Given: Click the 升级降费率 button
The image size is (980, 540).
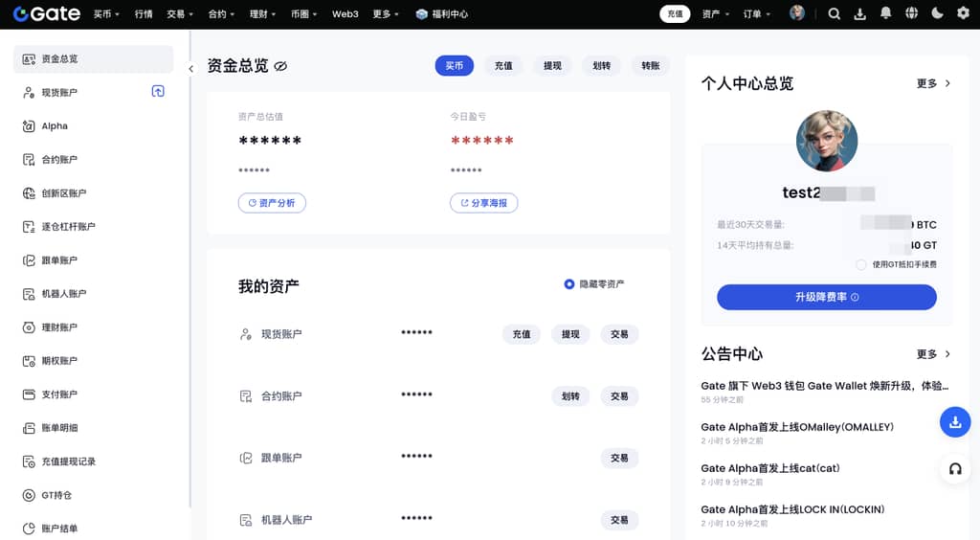Looking at the screenshot, I should point(826,297).
